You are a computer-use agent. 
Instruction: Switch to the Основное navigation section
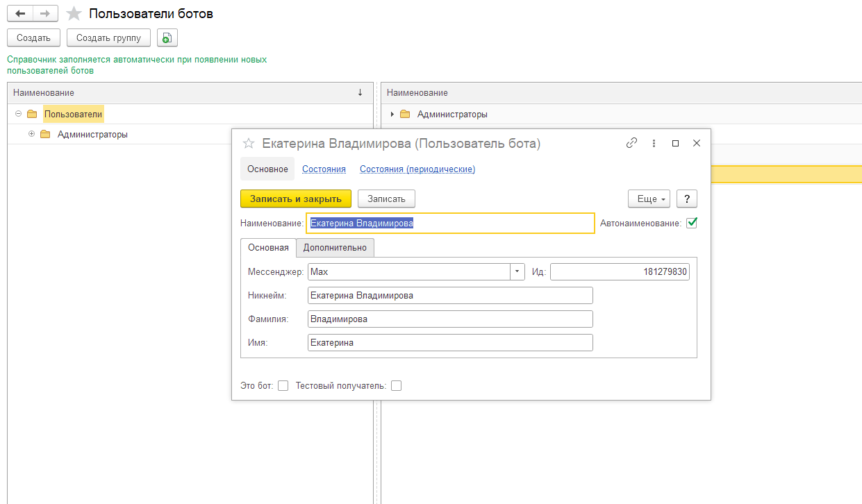pos(267,169)
